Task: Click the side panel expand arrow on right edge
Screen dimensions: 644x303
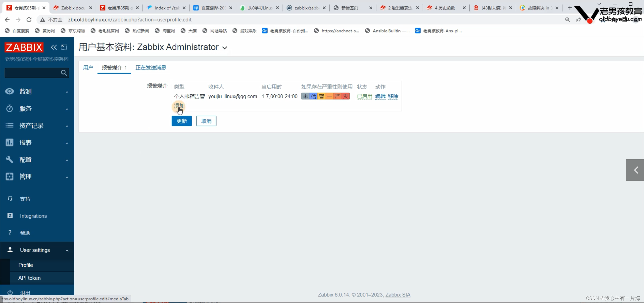Action: (635, 170)
